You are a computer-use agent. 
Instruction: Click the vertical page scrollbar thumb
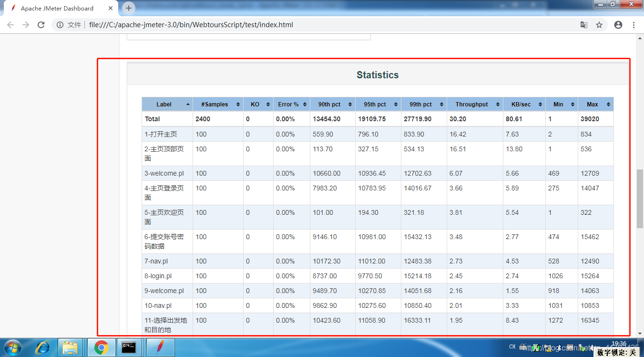point(640,198)
